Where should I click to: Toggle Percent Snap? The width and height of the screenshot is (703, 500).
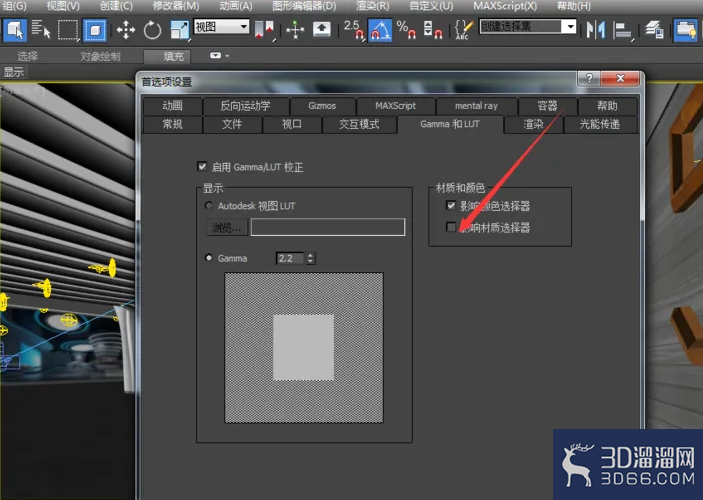[407, 30]
